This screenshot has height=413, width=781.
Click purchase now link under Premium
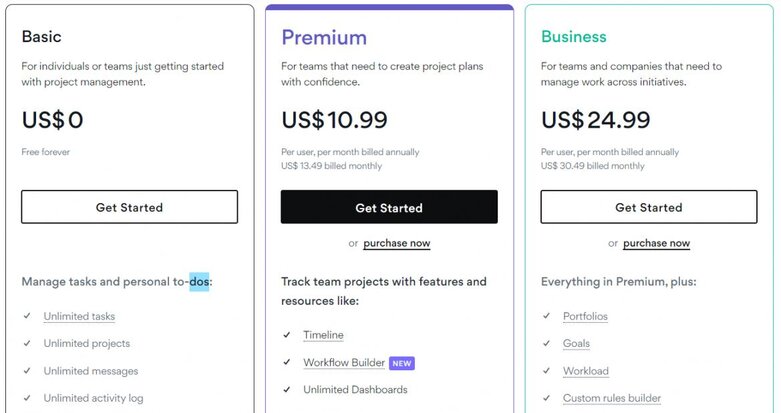click(397, 243)
